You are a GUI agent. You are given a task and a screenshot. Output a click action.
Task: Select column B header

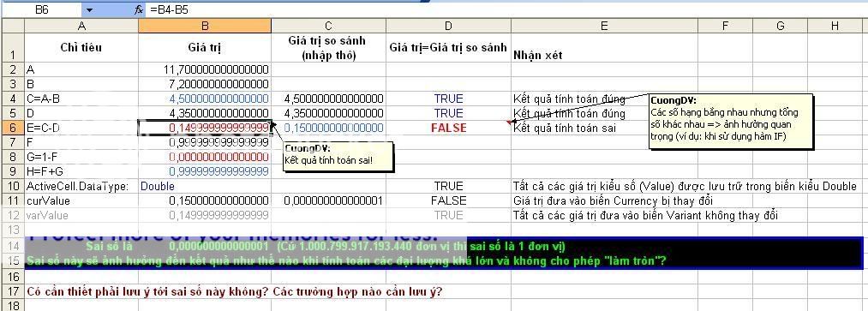(204, 26)
